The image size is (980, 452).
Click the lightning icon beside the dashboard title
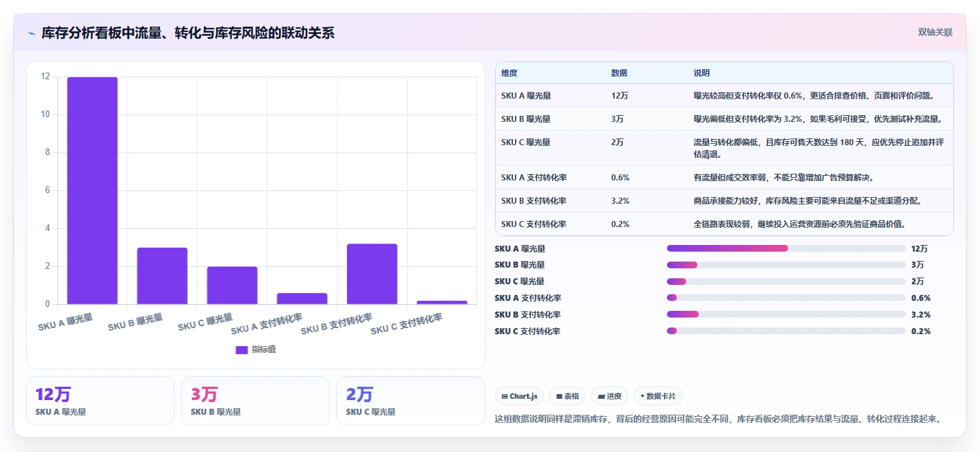click(31, 33)
